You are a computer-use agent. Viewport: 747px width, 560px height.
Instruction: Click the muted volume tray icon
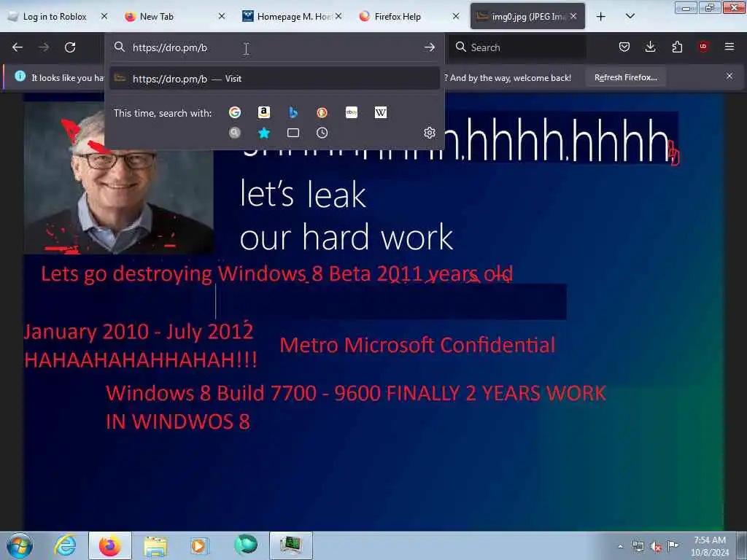coord(656,547)
